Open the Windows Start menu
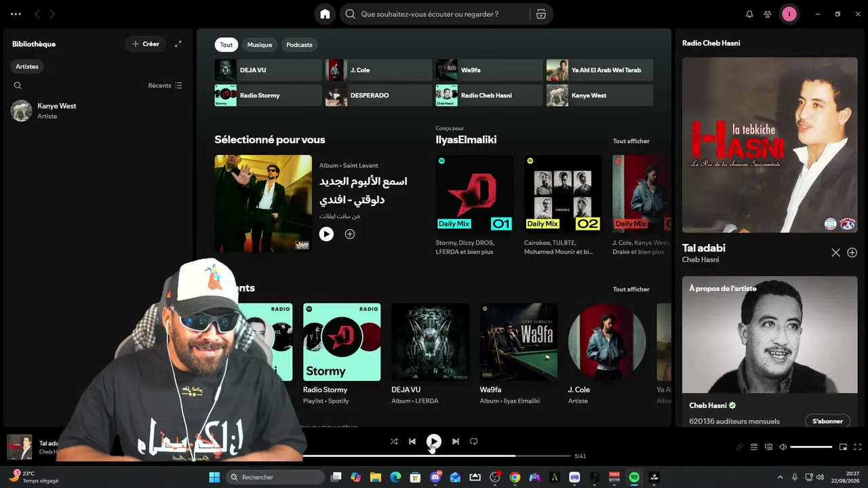The width and height of the screenshot is (868, 488). [214, 477]
